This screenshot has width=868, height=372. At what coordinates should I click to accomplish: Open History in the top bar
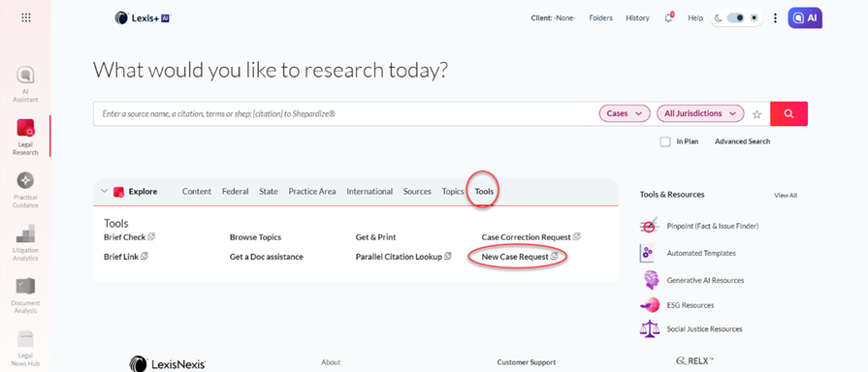tap(638, 18)
